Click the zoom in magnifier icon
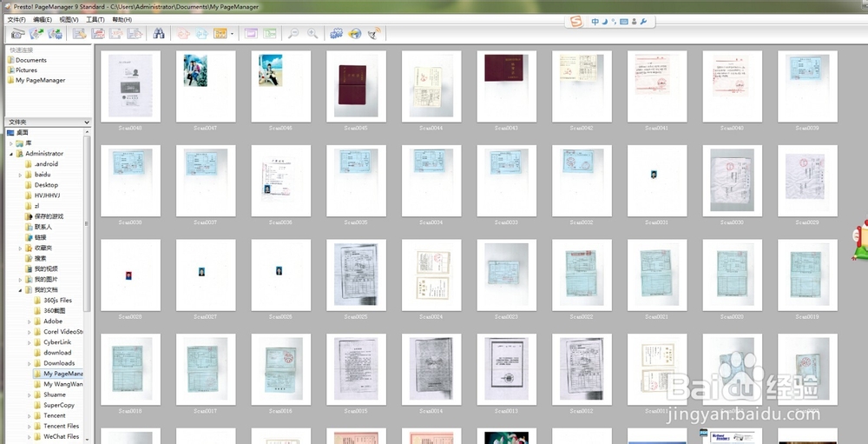 coord(312,34)
